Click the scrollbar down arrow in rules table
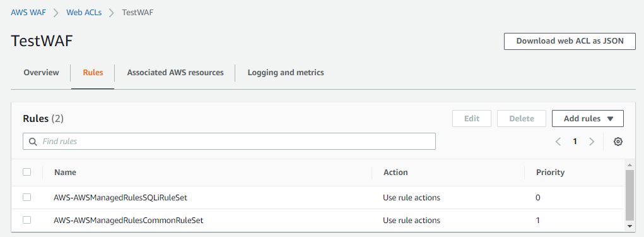644x237 pixels. (x=629, y=226)
